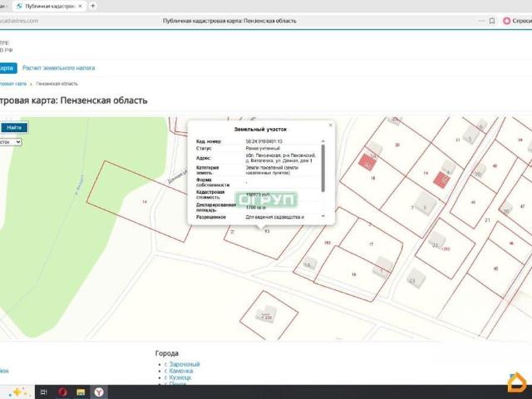Open Task View on the taskbar

tap(43, 392)
